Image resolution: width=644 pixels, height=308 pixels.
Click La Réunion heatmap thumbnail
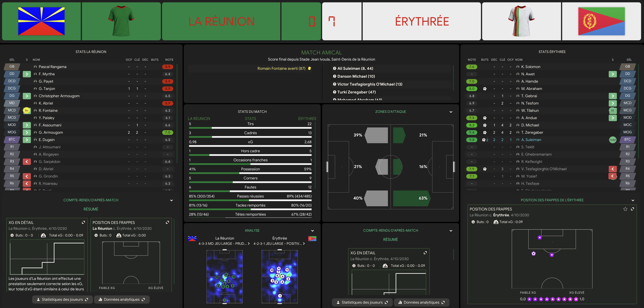point(224,277)
